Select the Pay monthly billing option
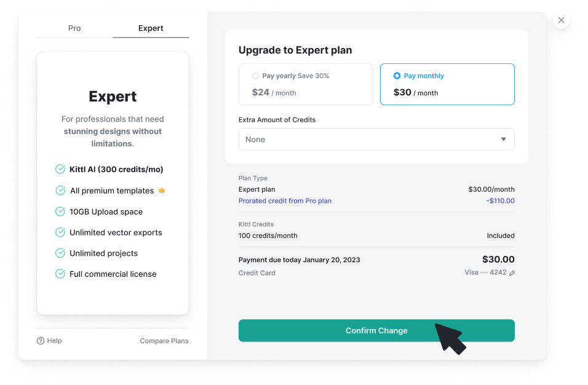588x385 pixels. [x=447, y=84]
